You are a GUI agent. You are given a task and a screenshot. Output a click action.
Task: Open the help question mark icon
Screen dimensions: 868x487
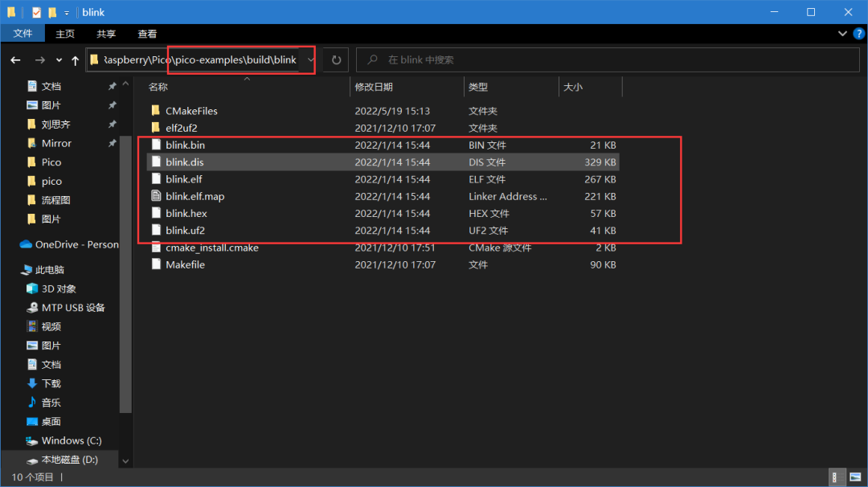(x=857, y=34)
